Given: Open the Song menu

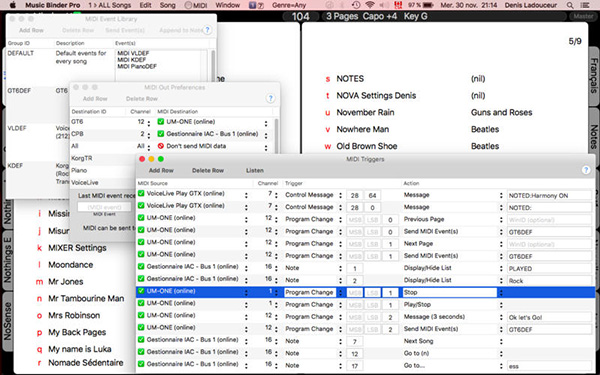Looking at the screenshot, I should (x=167, y=5).
